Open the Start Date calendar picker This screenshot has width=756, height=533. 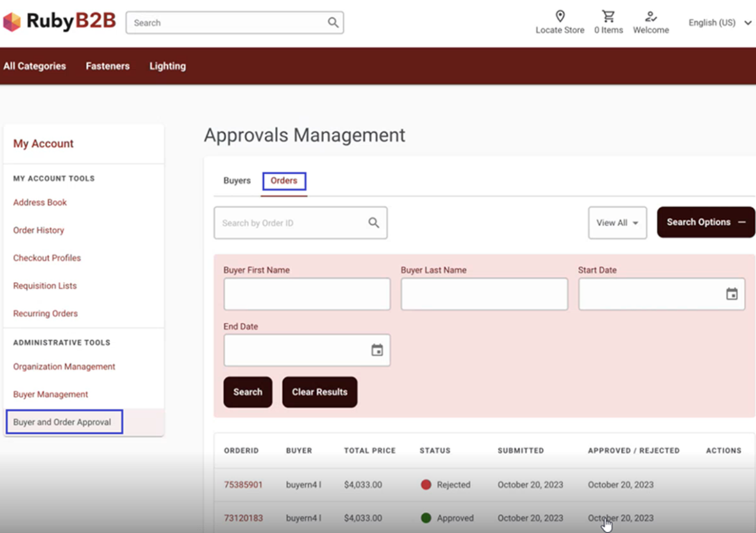point(732,294)
